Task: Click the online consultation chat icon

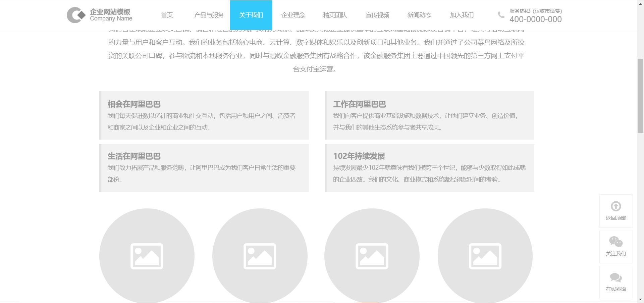Action: [616, 278]
